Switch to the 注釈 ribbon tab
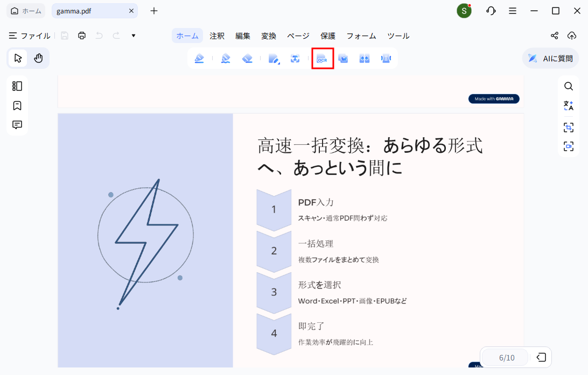The height and width of the screenshot is (375, 588). tap(217, 36)
